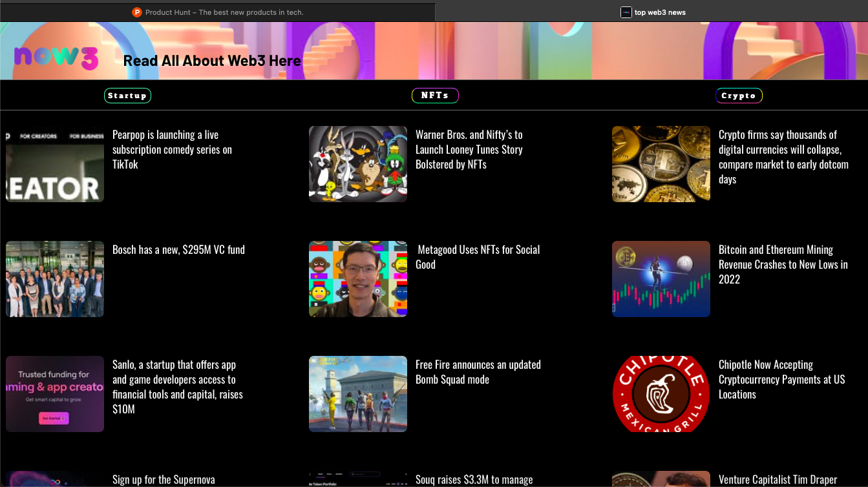
Task: Click the gold crypto coins thumbnail
Action: tap(661, 164)
